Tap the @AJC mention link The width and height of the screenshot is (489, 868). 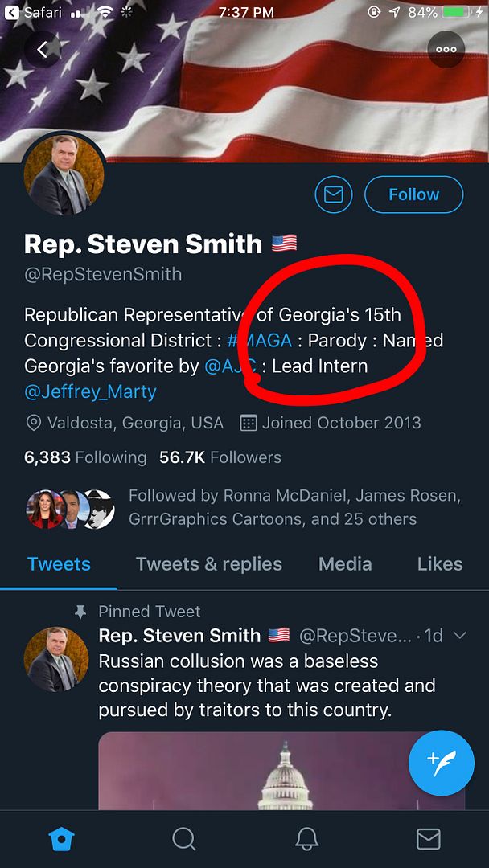coord(230,366)
